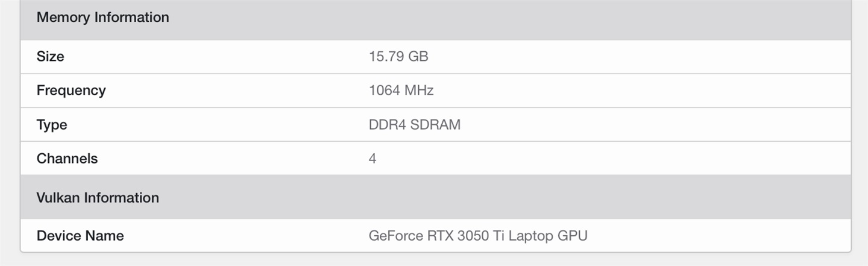This screenshot has width=868, height=266.
Task: Click the Channels value 4
Action: click(373, 159)
